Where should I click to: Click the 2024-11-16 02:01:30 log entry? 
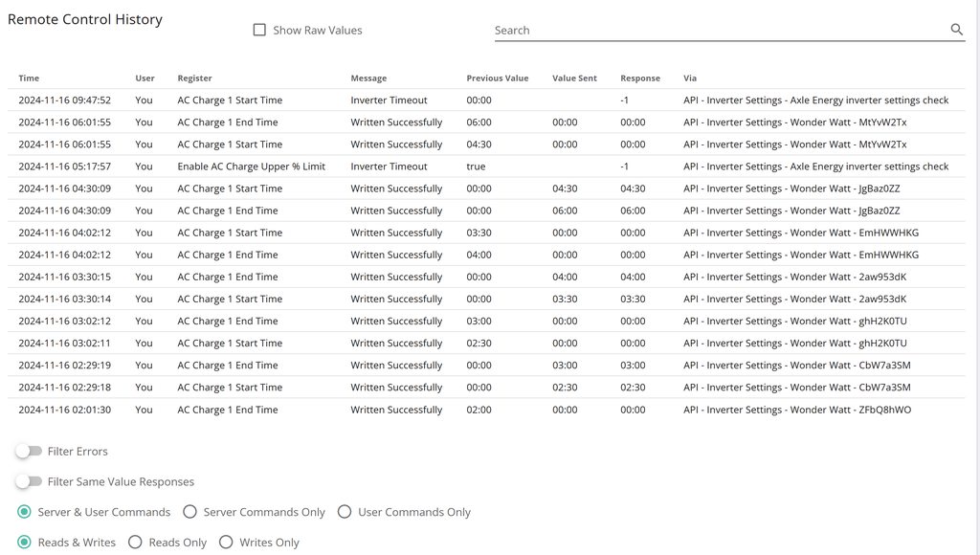click(64, 410)
